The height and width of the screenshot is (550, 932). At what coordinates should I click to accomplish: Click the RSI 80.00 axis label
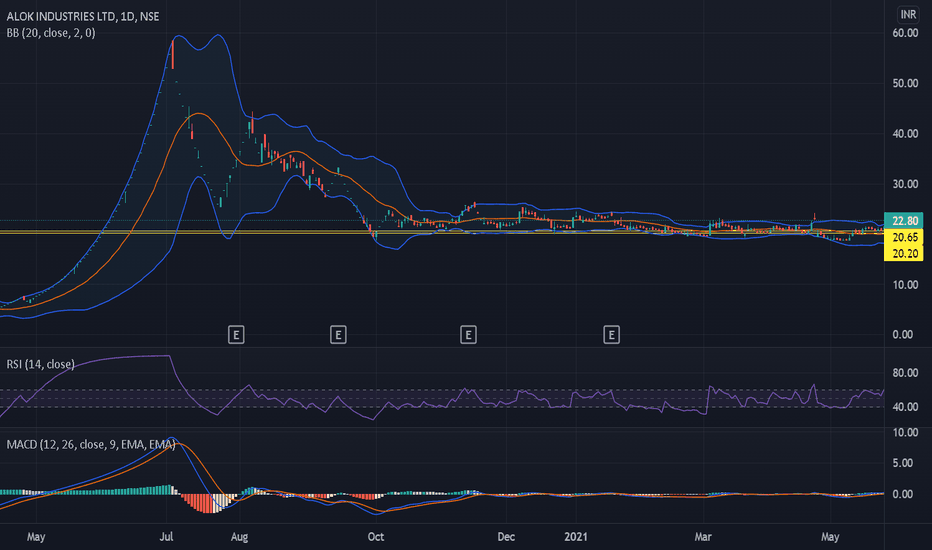905,373
